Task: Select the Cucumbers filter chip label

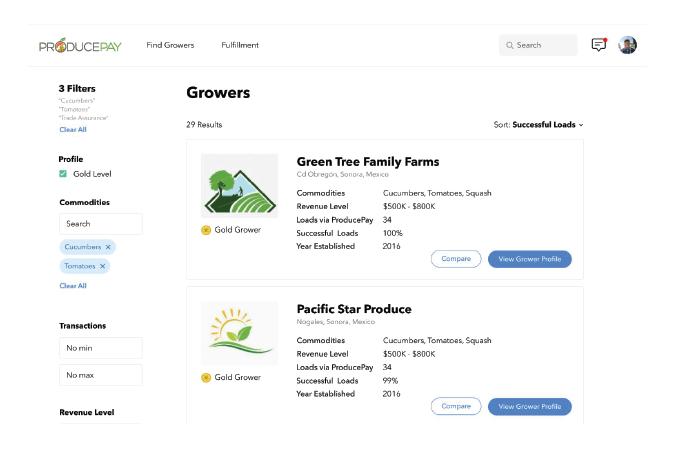Action: (83, 247)
